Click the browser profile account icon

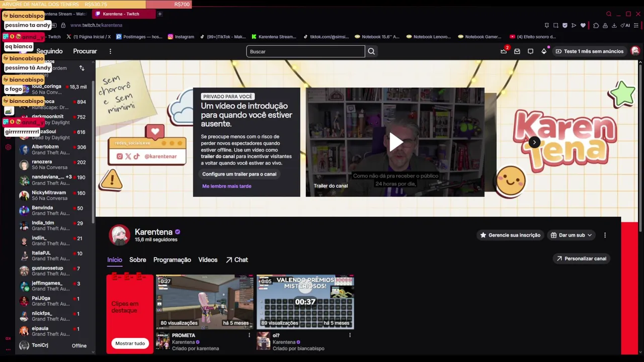coord(605,25)
